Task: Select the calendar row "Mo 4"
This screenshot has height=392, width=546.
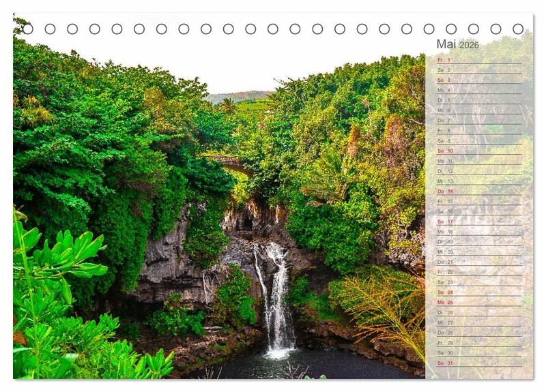Action: 479,90
